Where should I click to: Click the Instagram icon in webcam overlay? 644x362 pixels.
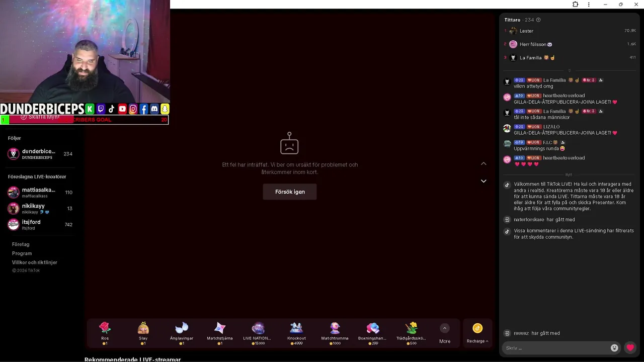pyautogui.click(x=133, y=109)
